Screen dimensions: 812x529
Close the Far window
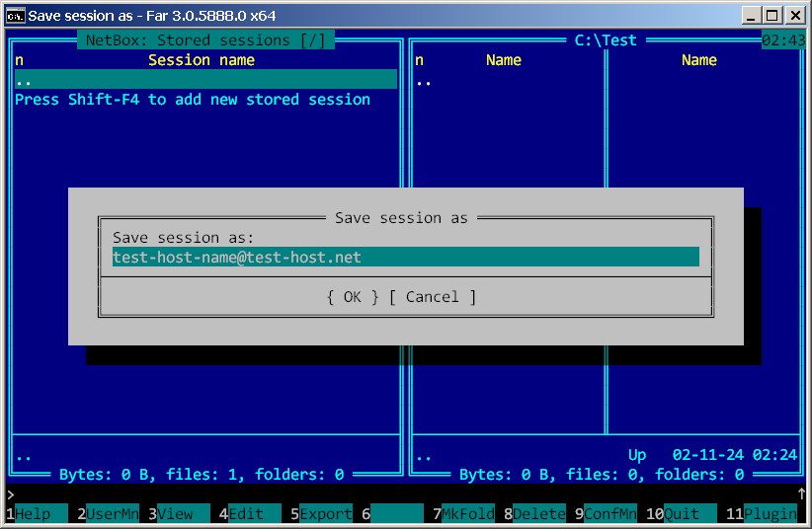pos(795,16)
